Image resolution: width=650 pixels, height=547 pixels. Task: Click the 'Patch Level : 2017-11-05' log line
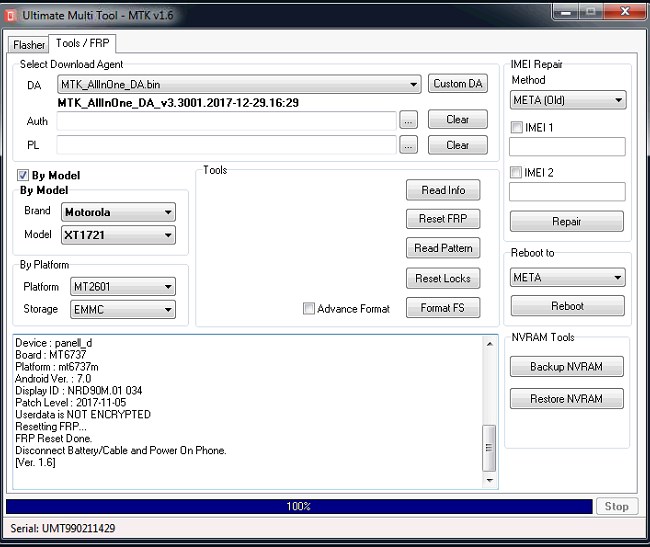click(70, 402)
